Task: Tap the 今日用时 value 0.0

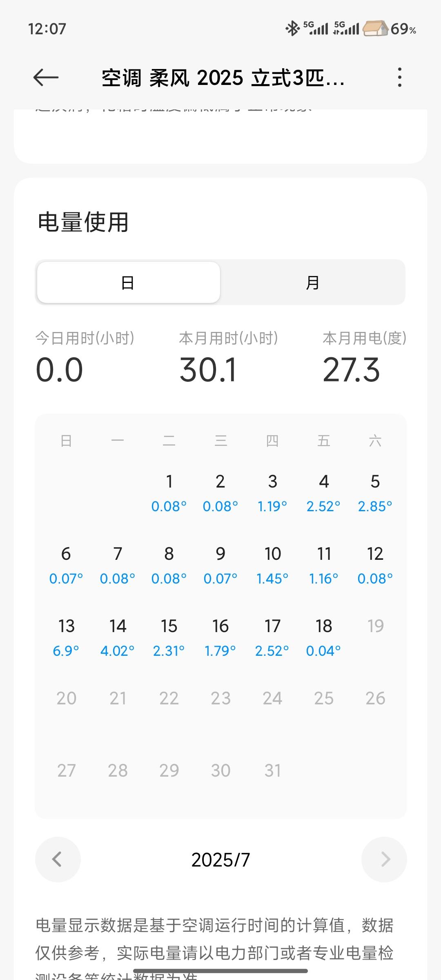Action: (60, 370)
